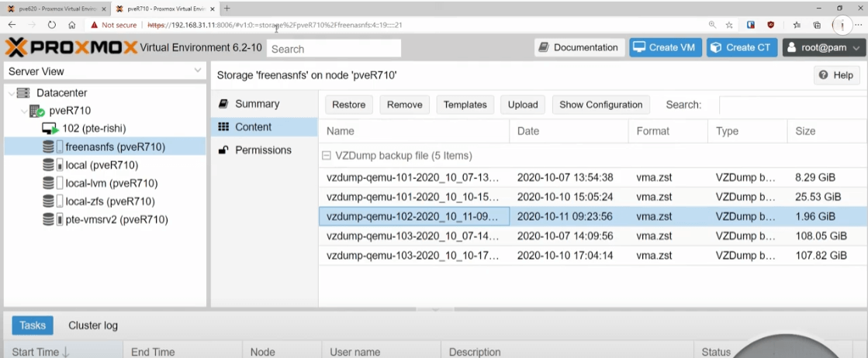The image size is (868, 358).
Task: Bookmark page with the favorites star icon
Action: click(729, 25)
